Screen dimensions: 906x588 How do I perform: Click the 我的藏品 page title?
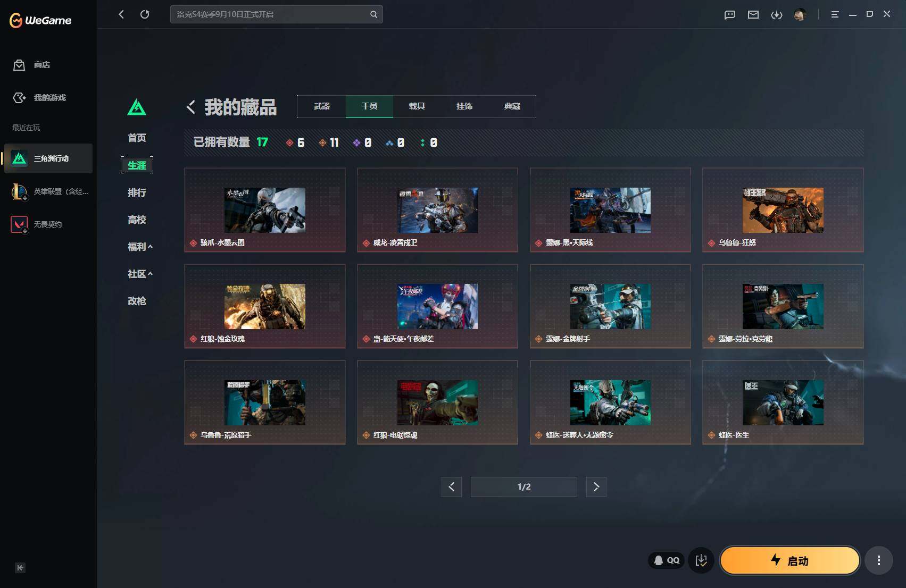pos(240,107)
